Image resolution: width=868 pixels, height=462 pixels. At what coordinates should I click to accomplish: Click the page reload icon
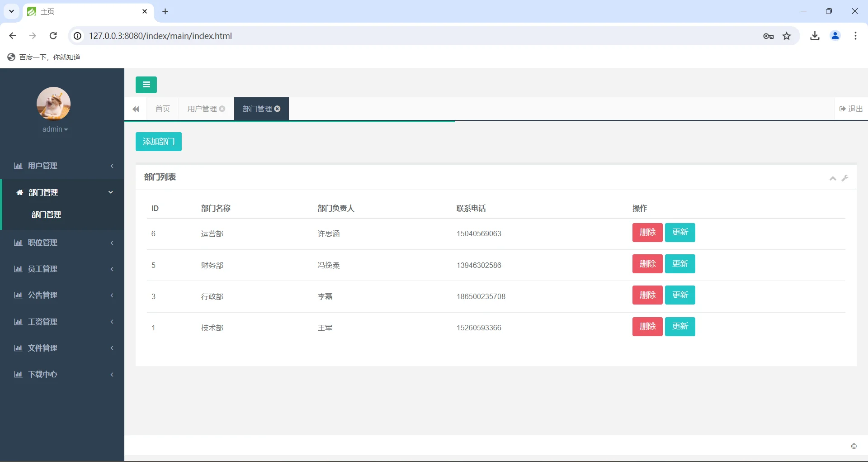pos(53,36)
